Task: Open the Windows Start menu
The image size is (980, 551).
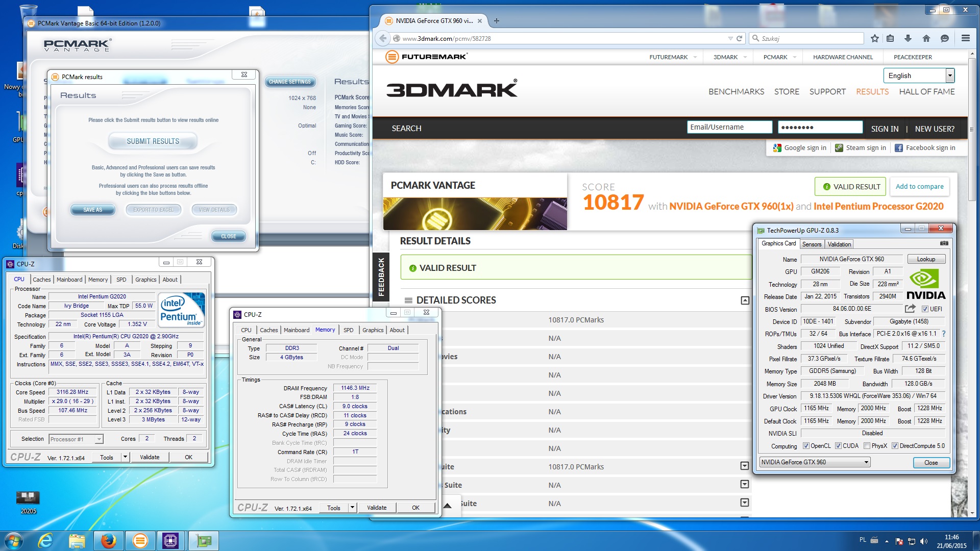Action: (x=14, y=541)
